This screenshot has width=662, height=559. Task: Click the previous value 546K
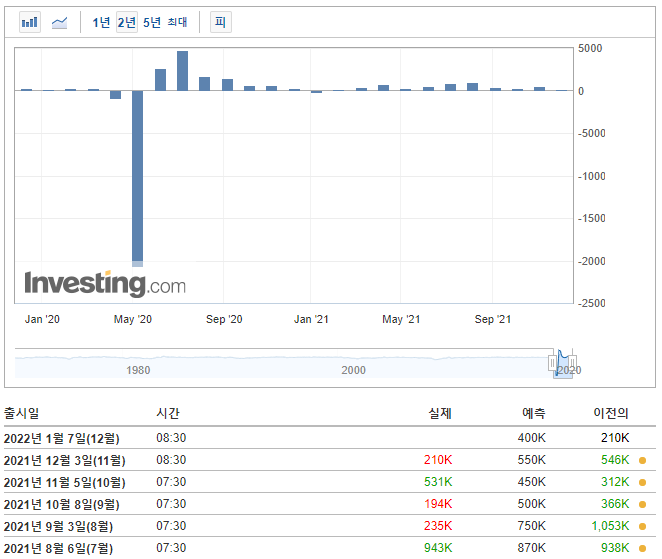click(615, 460)
